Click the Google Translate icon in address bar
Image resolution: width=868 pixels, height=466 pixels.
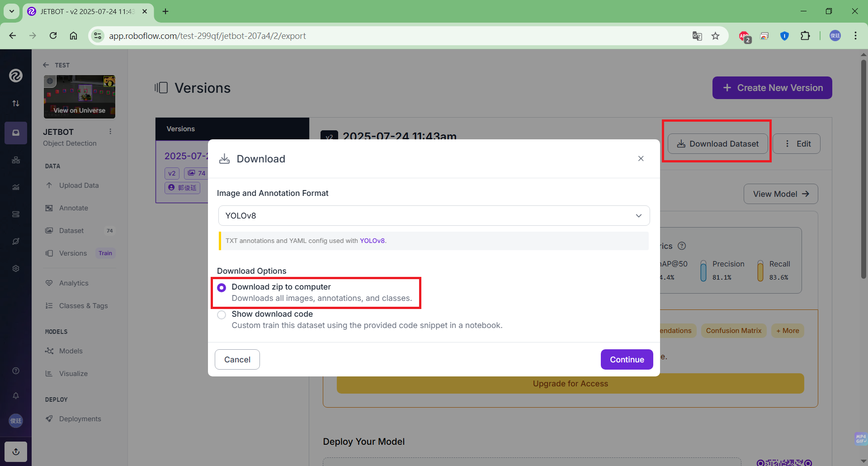coord(697,36)
